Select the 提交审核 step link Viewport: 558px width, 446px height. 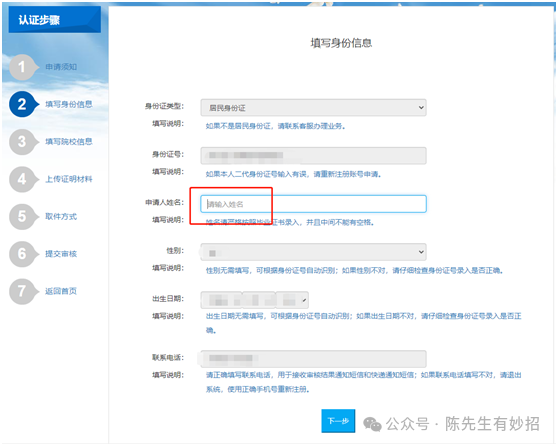pyautogui.click(x=61, y=254)
